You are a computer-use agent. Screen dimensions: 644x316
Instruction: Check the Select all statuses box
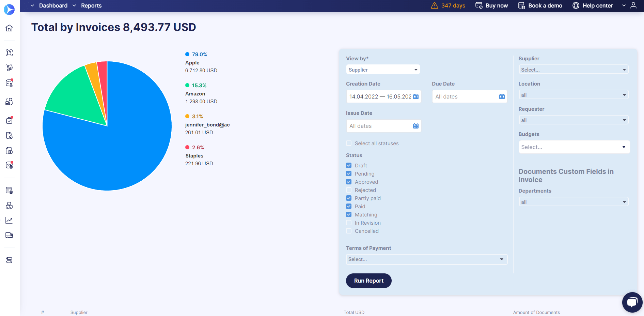(x=349, y=143)
